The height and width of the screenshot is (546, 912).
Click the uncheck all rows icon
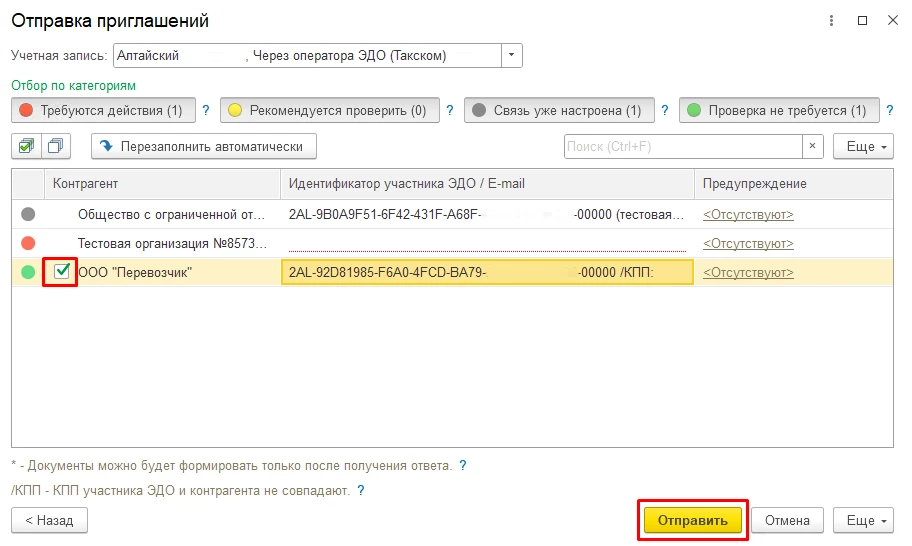[56, 146]
